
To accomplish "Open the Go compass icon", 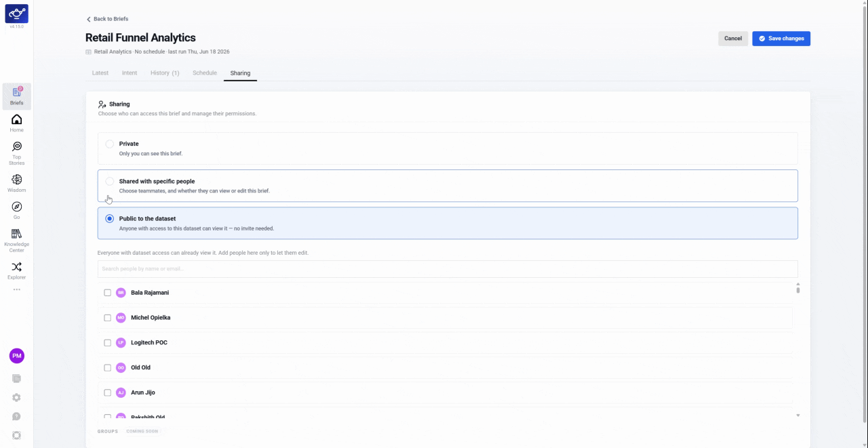I will tap(16, 210).
